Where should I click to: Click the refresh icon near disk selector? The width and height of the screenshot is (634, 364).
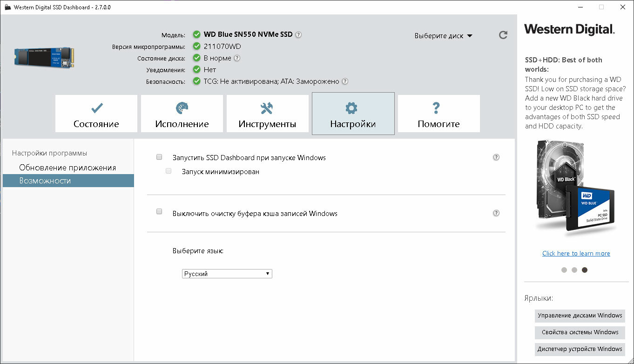coord(503,35)
